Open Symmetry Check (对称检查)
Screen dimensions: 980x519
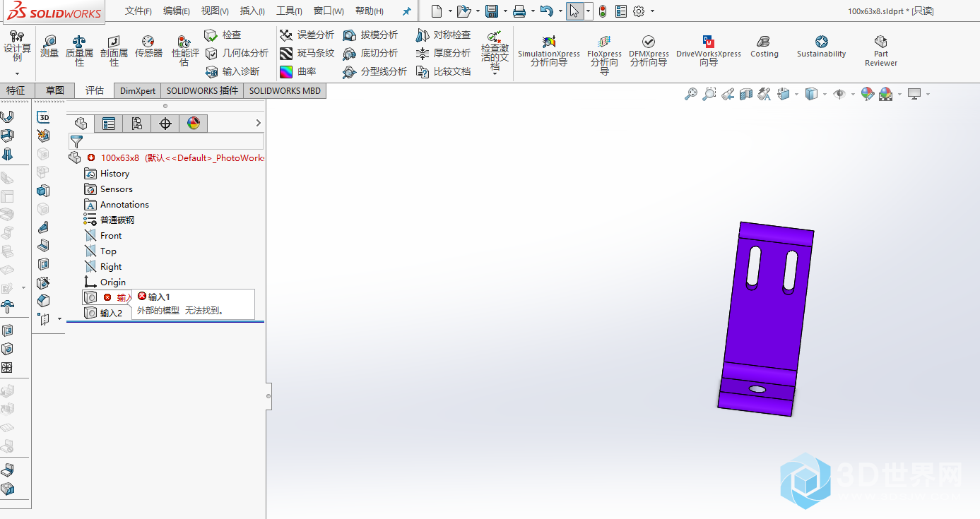pyautogui.click(x=443, y=35)
